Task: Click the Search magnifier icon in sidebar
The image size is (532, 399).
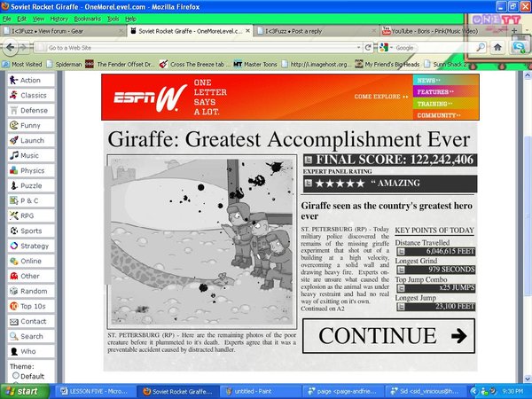Action: [x=12, y=336]
